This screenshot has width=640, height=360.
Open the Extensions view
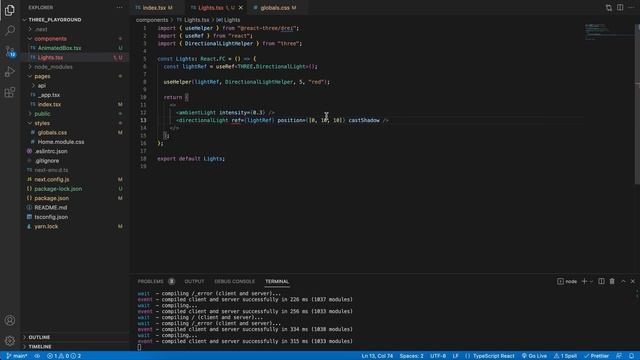coord(10,93)
